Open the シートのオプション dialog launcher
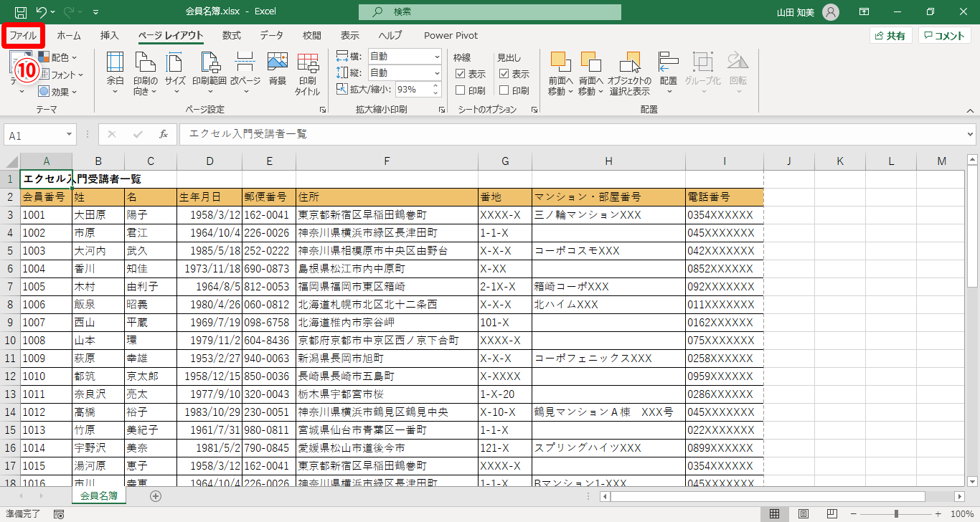The height and width of the screenshot is (522, 980). (534, 110)
